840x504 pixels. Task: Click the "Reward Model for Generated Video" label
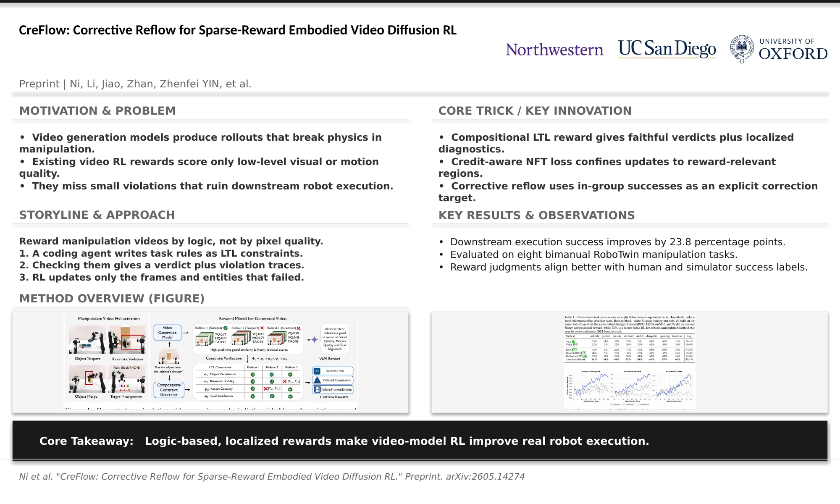[x=253, y=319]
